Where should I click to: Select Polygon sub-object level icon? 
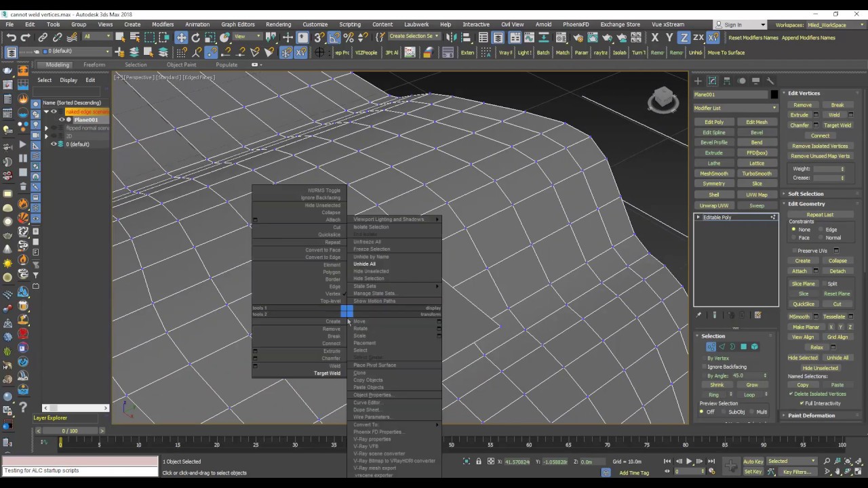[x=743, y=346]
